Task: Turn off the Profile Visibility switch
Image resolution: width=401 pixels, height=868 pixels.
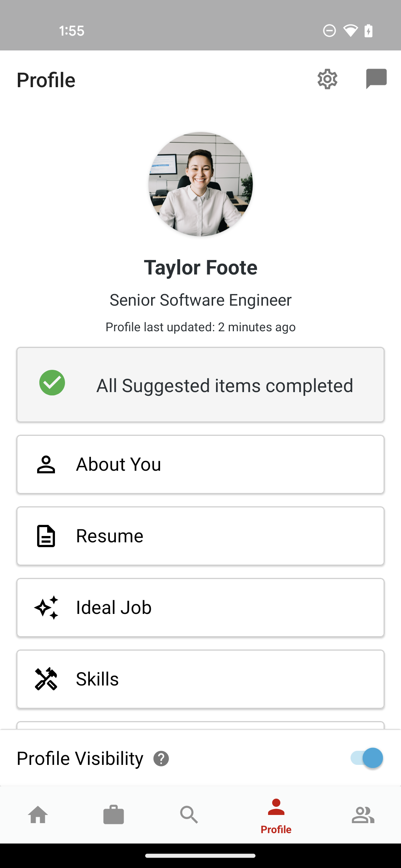Action: pos(366,758)
